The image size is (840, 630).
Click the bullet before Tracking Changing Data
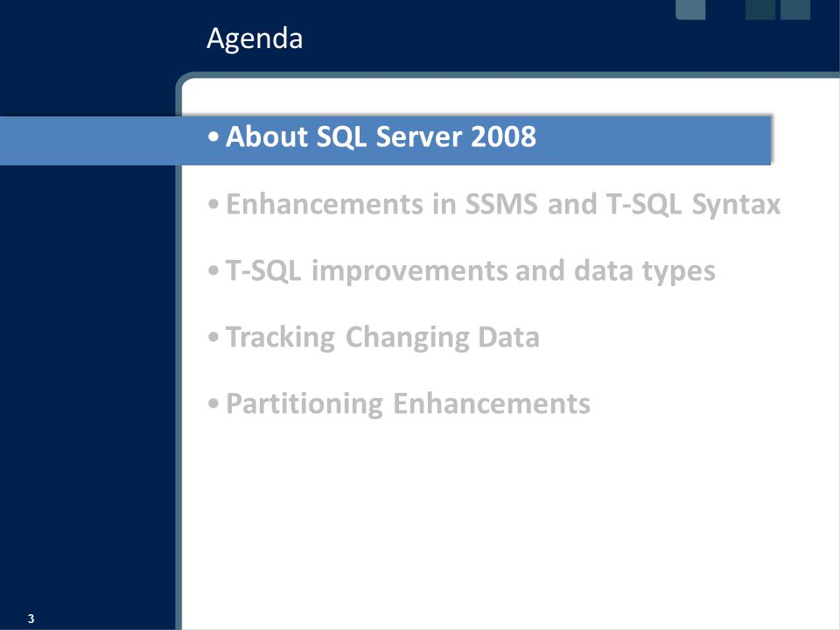point(213,338)
